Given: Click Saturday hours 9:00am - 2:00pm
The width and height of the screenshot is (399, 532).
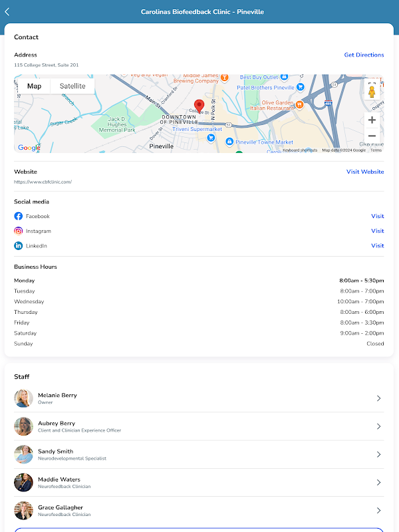Looking at the screenshot, I should (362, 333).
